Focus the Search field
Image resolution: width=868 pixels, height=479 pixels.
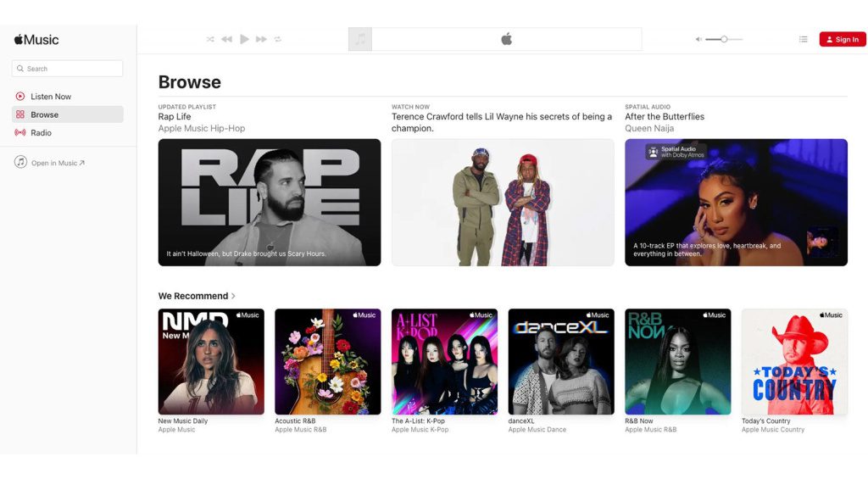(67, 69)
